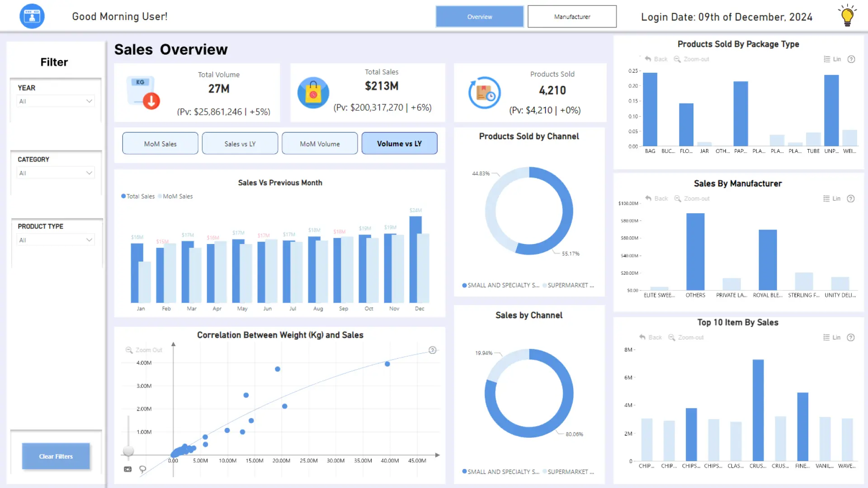Click the scatter chart zoom slider handle
This screenshot has height=488, width=868.
(x=128, y=451)
